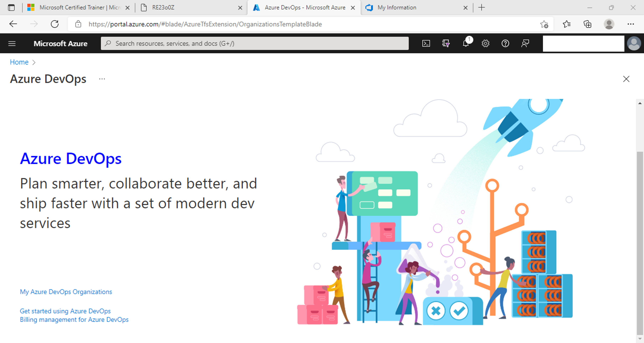The width and height of the screenshot is (644, 343).
Task: Open the blade ellipsis more options
Action: 102,79
